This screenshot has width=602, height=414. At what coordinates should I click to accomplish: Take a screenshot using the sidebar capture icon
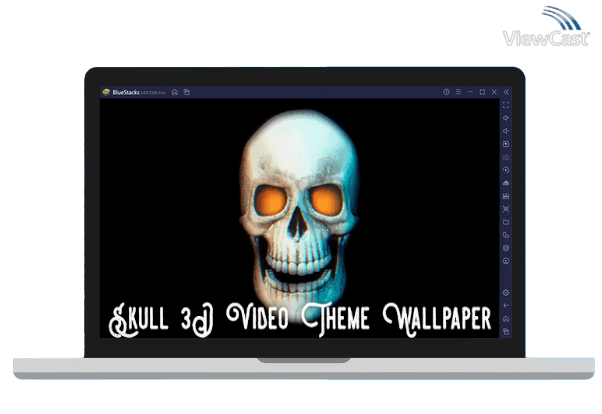506,209
